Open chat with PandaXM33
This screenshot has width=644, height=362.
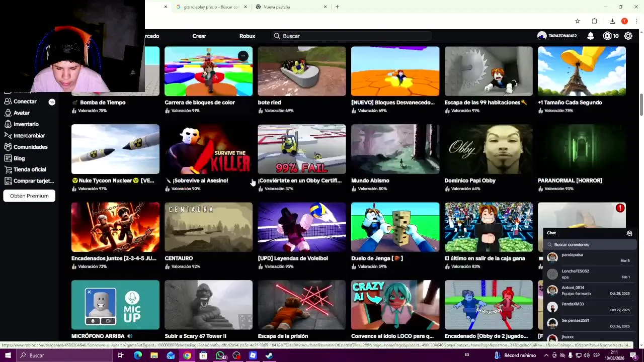coord(590,307)
